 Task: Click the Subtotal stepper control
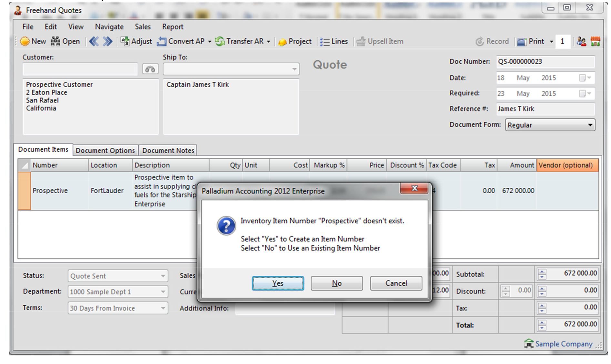542,274
